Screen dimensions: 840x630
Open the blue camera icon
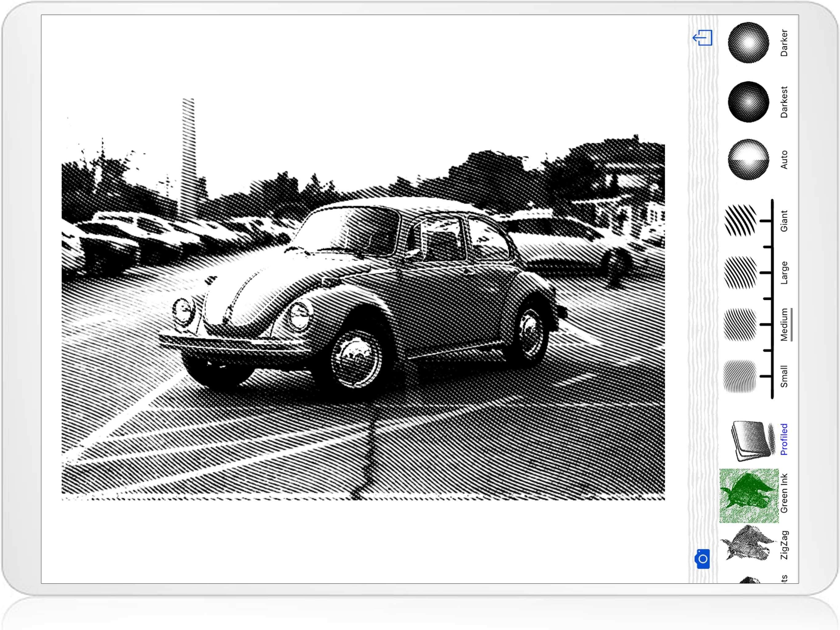tap(703, 559)
